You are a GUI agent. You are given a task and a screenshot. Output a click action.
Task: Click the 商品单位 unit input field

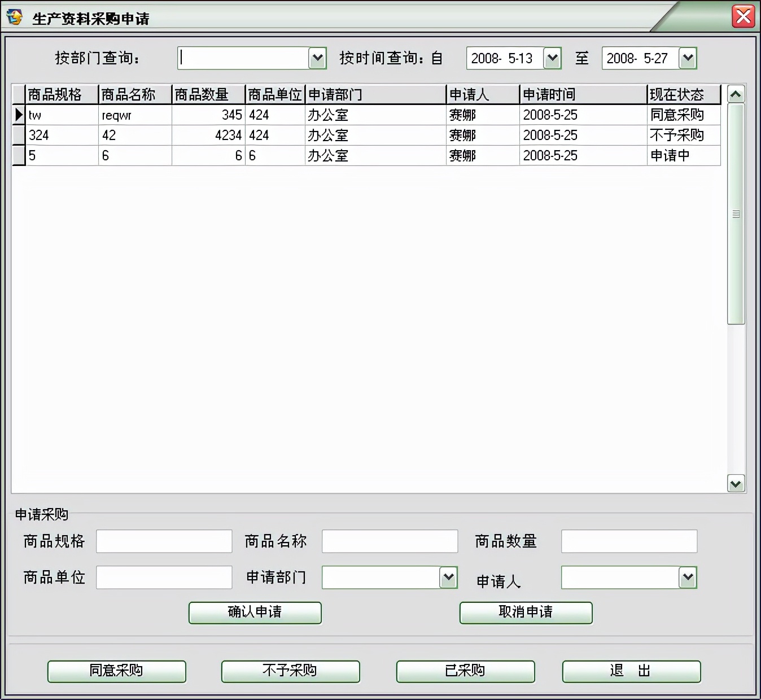163,577
